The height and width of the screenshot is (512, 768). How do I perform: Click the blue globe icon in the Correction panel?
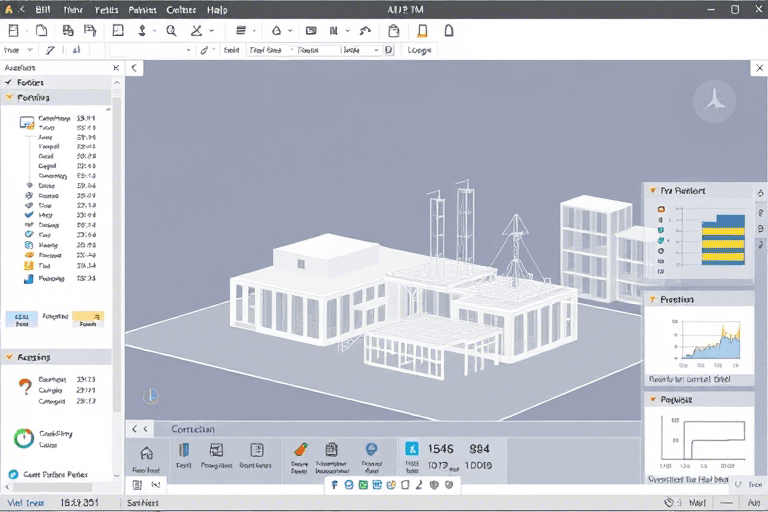click(372, 449)
